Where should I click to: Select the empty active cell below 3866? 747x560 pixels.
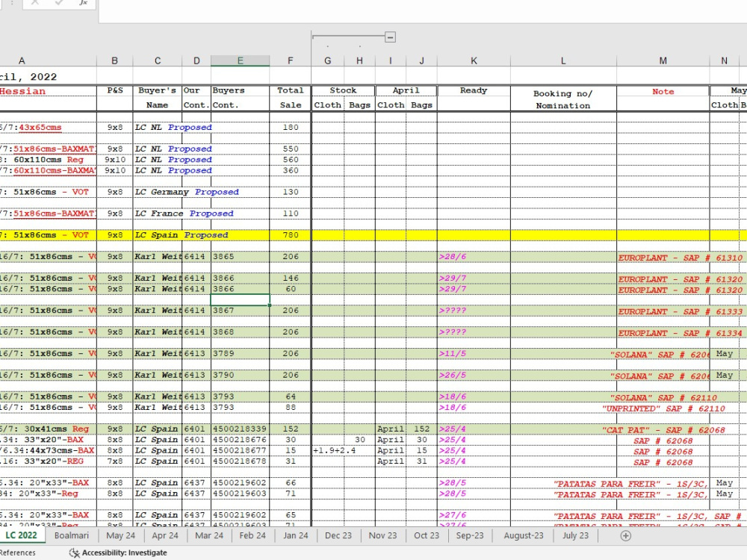(x=240, y=299)
